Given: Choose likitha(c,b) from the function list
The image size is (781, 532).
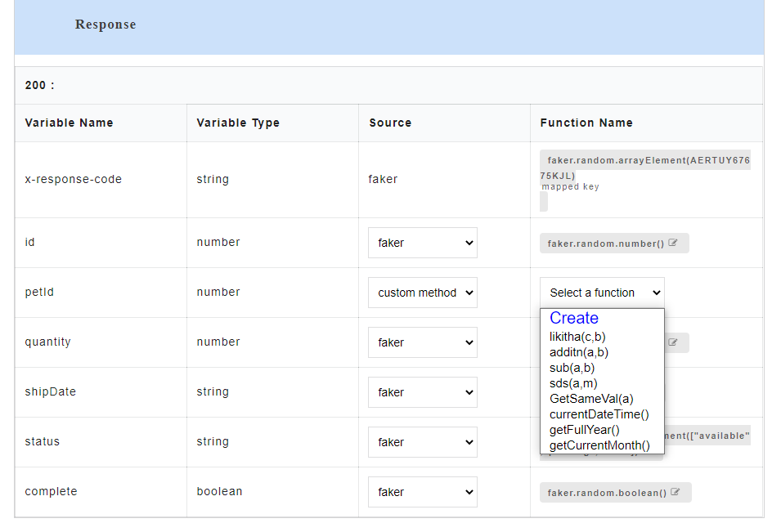Looking at the screenshot, I should click(x=577, y=336).
